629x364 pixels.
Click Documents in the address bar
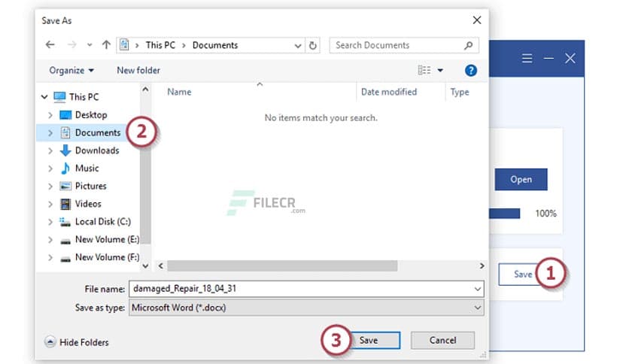[x=215, y=45]
